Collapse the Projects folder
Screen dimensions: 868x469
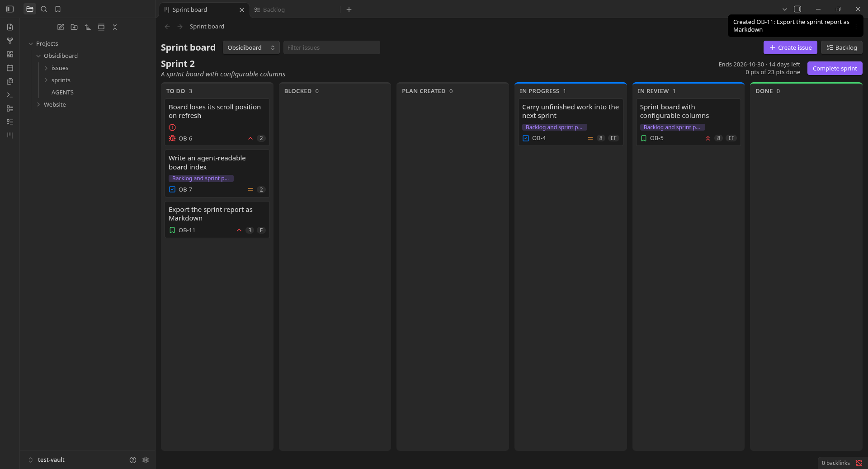tap(31, 44)
